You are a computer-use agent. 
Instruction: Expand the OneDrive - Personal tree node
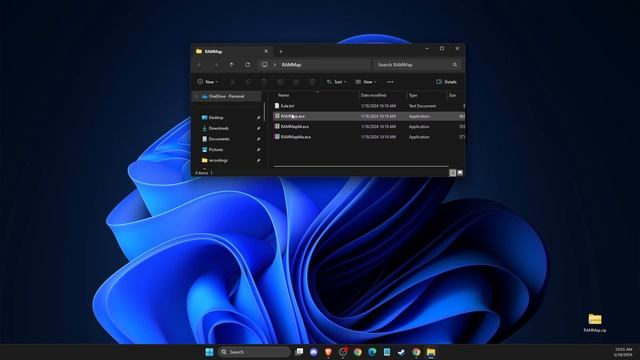[x=196, y=96]
